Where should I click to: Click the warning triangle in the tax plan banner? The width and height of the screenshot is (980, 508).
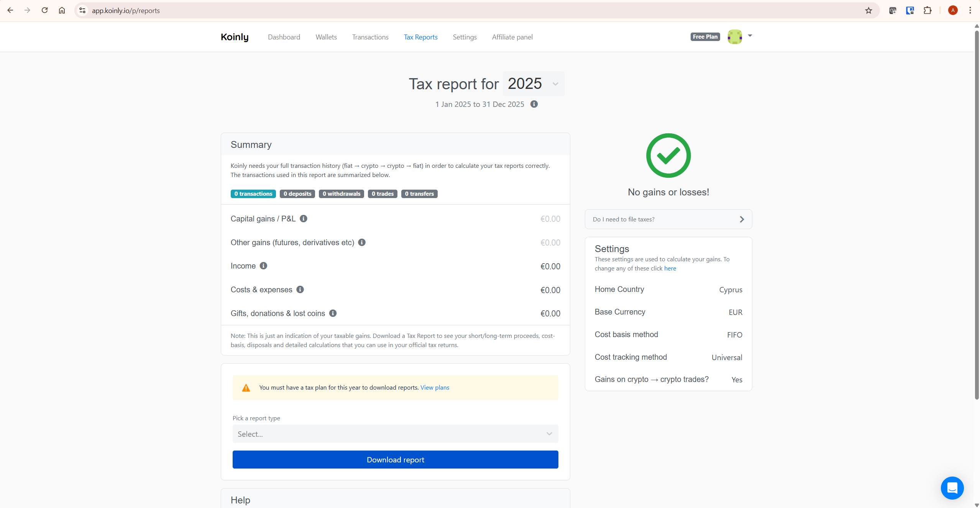pyautogui.click(x=245, y=387)
